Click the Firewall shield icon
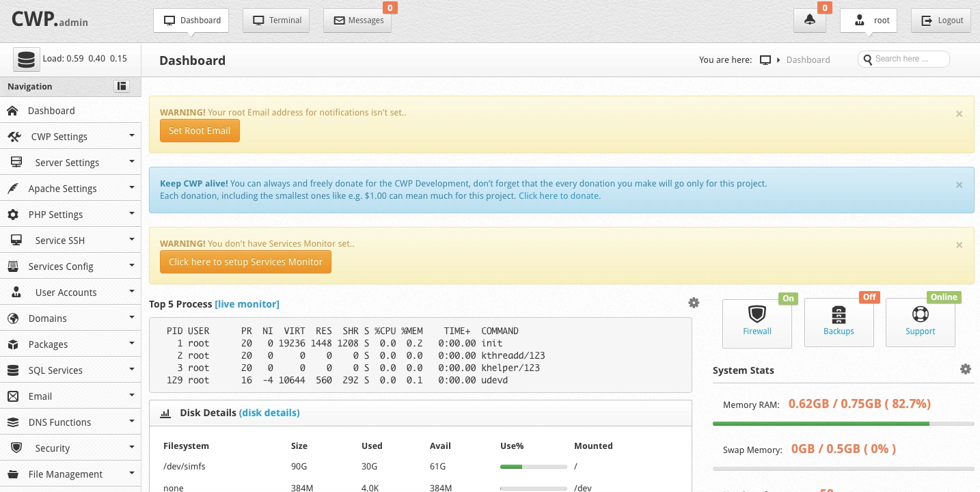 coord(757,314)
